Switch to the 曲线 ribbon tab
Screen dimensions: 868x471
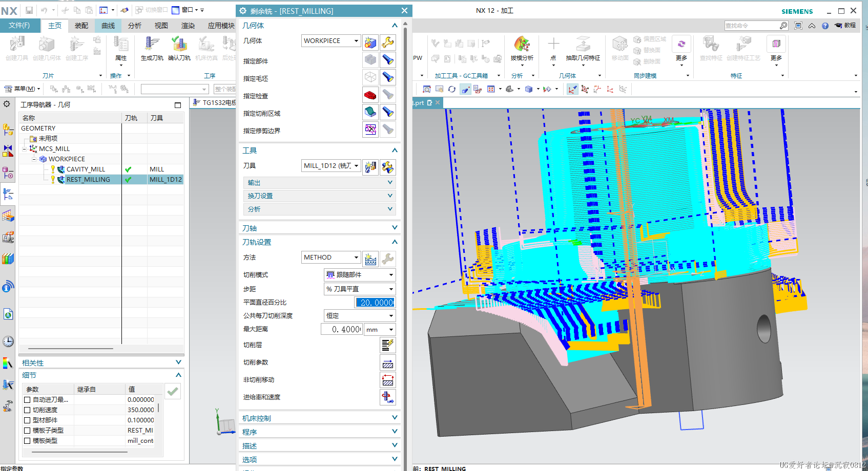click(x=108, y=26)
